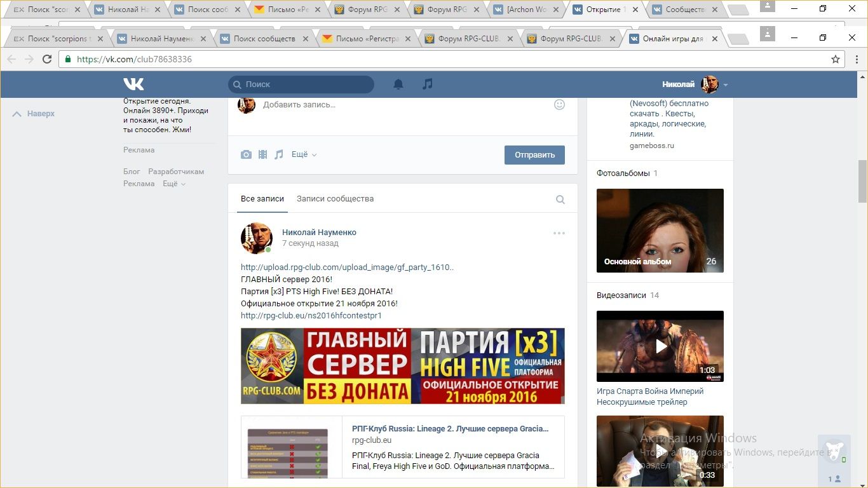868x488 pixels.
Task: Click the 7 секунд назад timestamp
Action: click(310, 243)
